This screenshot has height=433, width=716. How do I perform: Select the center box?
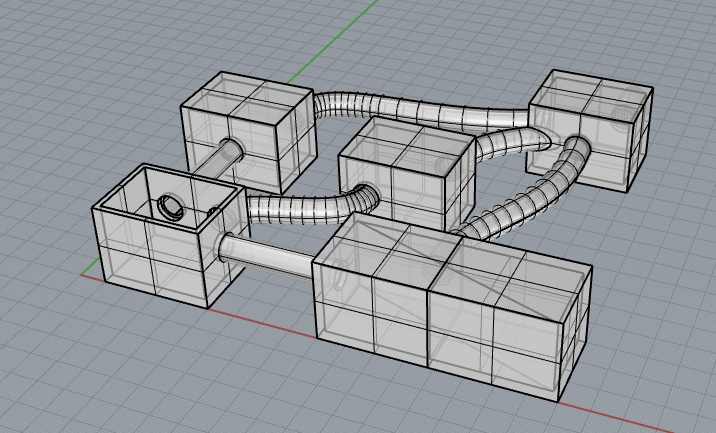[408, 176]
